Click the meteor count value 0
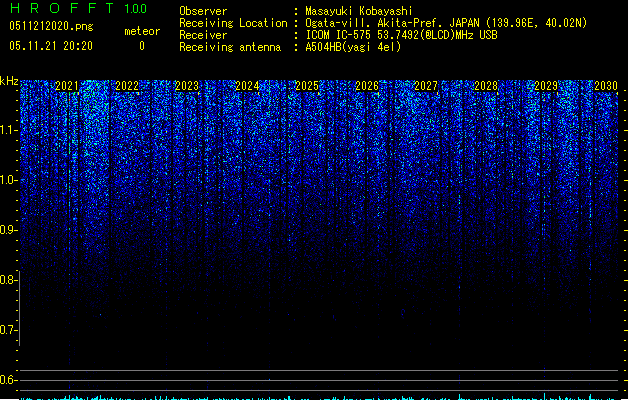This screenshot has height=400, width=629. [x=142, y=46]
